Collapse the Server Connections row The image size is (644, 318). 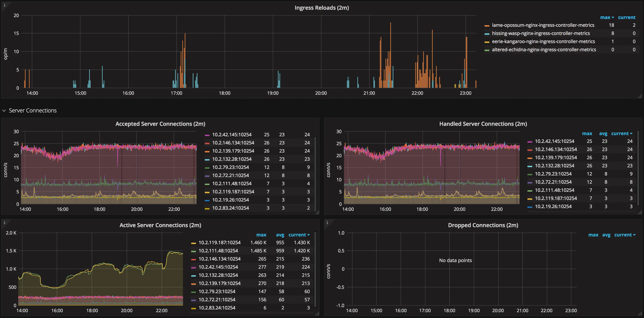coord(4,110)
